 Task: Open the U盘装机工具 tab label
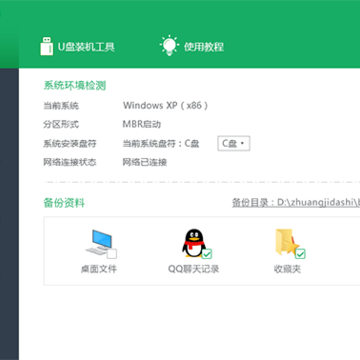pyautogui.click(x=86, y=47)
